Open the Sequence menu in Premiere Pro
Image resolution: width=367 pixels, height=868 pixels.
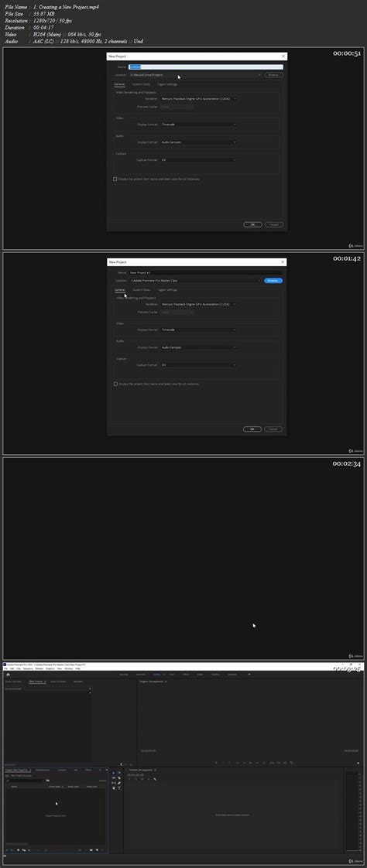click(x=28, y=668)
